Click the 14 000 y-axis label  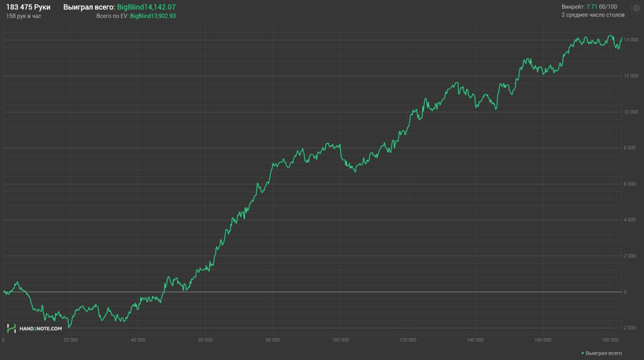point(631,40)
